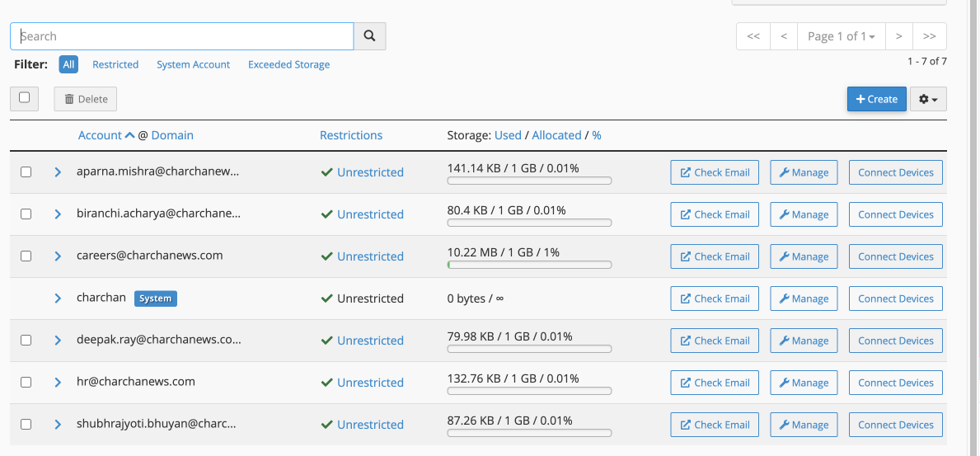Open the Page 1 of 1 dropdown
Screen dimensions: 980x456
[x=841, y=36]
